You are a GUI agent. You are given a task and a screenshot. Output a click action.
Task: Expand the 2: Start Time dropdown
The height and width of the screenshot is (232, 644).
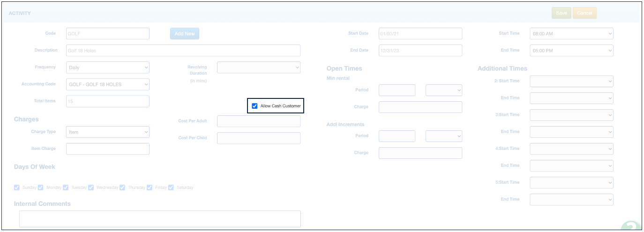571,81
